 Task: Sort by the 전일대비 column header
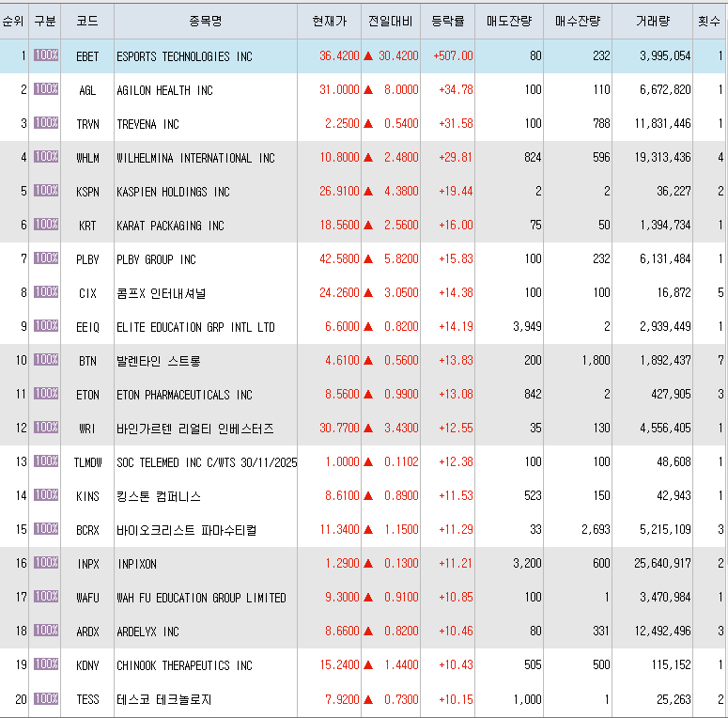tap(391, 21)
